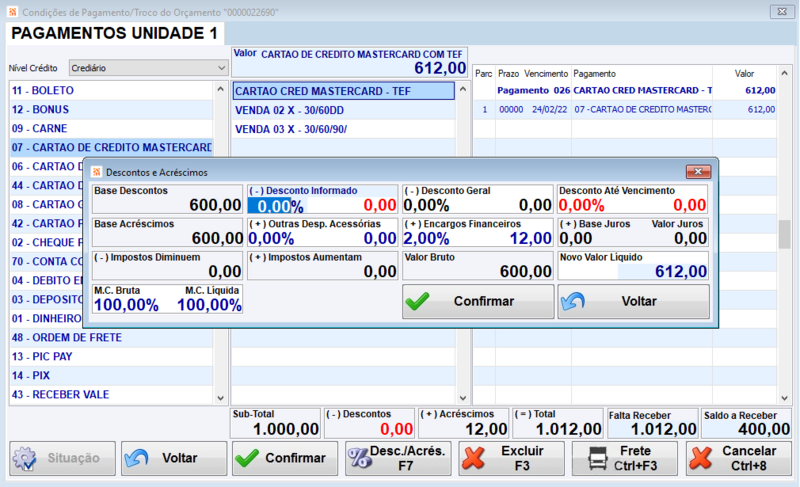
Task: Click the red X icon on Cancelar
Action: [701, 458]
